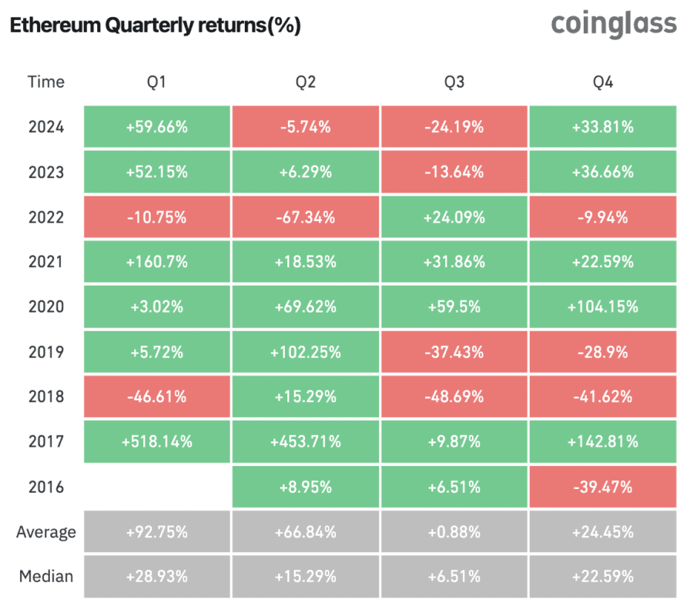Viewport: 690px width, 616px height.
Task: Click the coinglass logo
Action: coord(614,25)
